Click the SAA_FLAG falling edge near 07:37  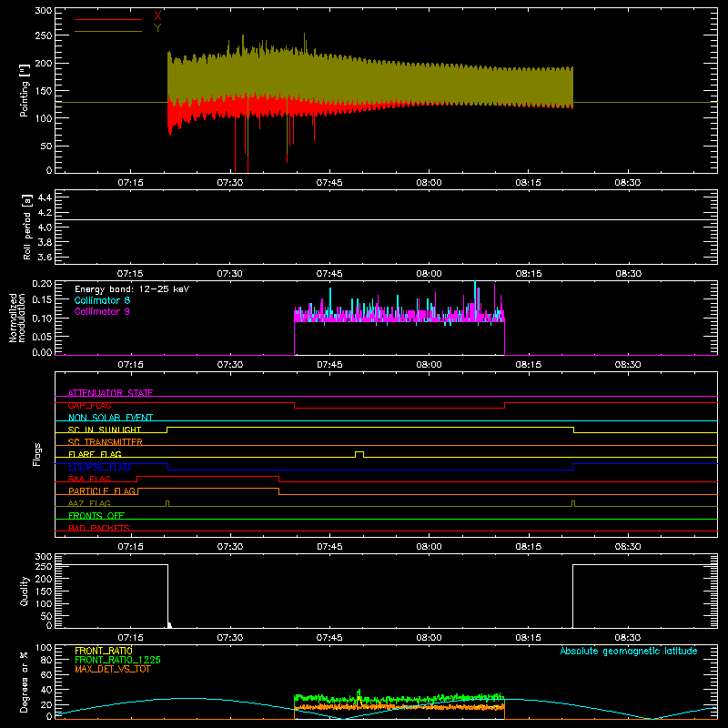(x=279, y=480)
